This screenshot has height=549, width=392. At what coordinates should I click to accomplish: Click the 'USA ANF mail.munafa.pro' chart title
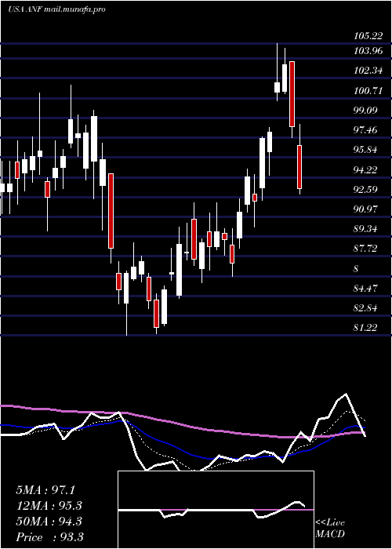pos(56,9)
